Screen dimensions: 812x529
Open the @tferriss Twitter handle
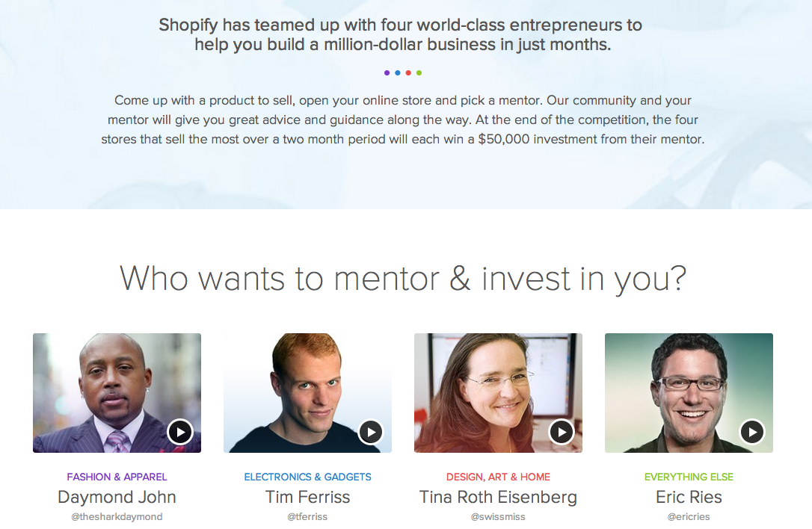(307, 516)
